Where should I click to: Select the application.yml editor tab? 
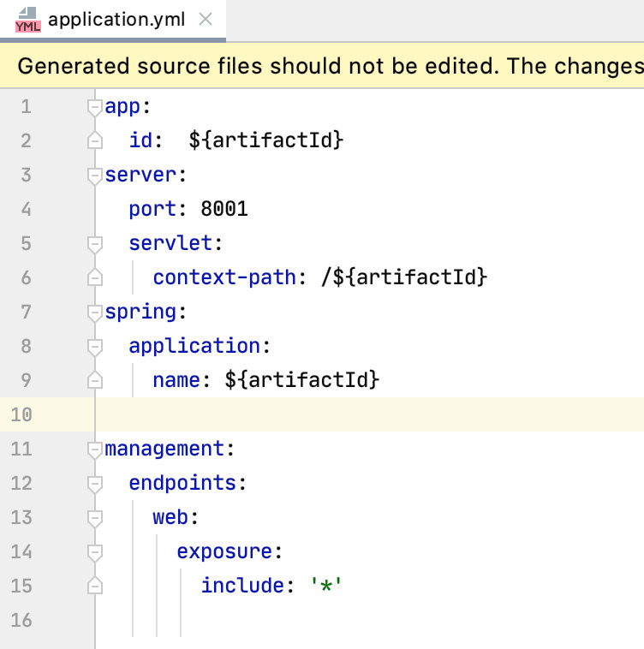116,20
